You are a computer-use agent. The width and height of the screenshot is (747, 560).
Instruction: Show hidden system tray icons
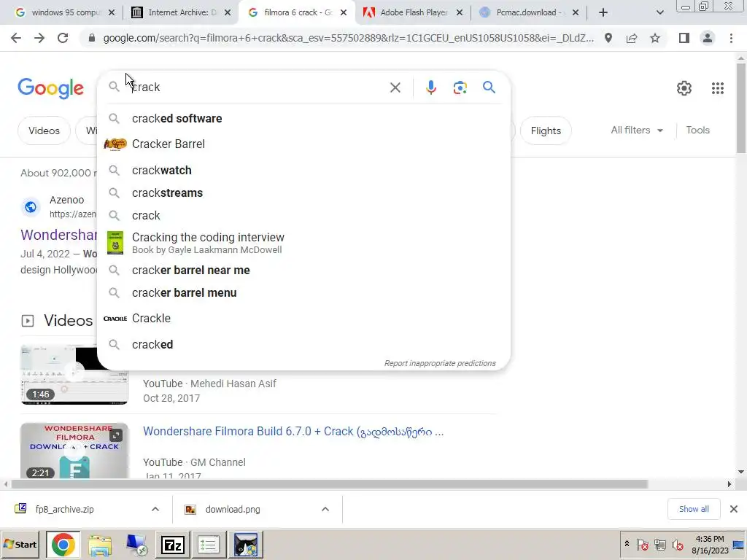pyautogui.click(x=627, y=544)
